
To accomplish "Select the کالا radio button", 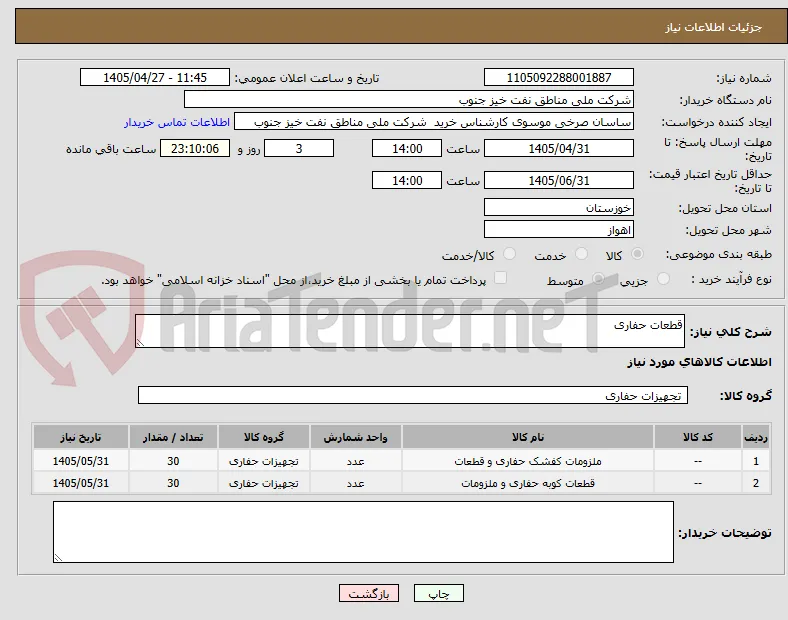I will tap(637, 254).
